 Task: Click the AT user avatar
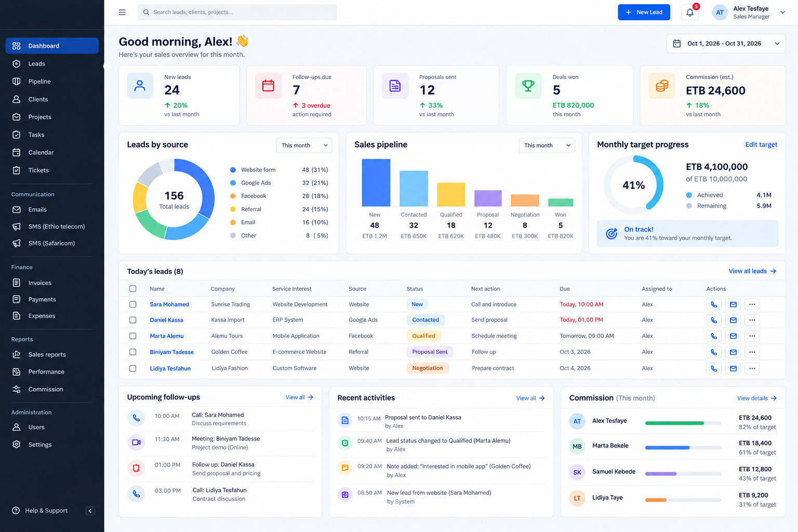pyautogui.click(x=720, y=12)
